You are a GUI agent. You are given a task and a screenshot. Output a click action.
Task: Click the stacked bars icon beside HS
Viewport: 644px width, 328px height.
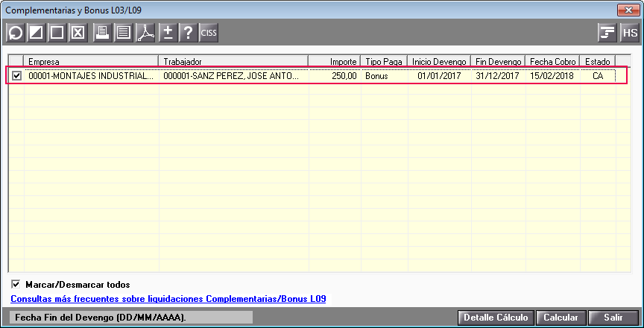[607, 33]
